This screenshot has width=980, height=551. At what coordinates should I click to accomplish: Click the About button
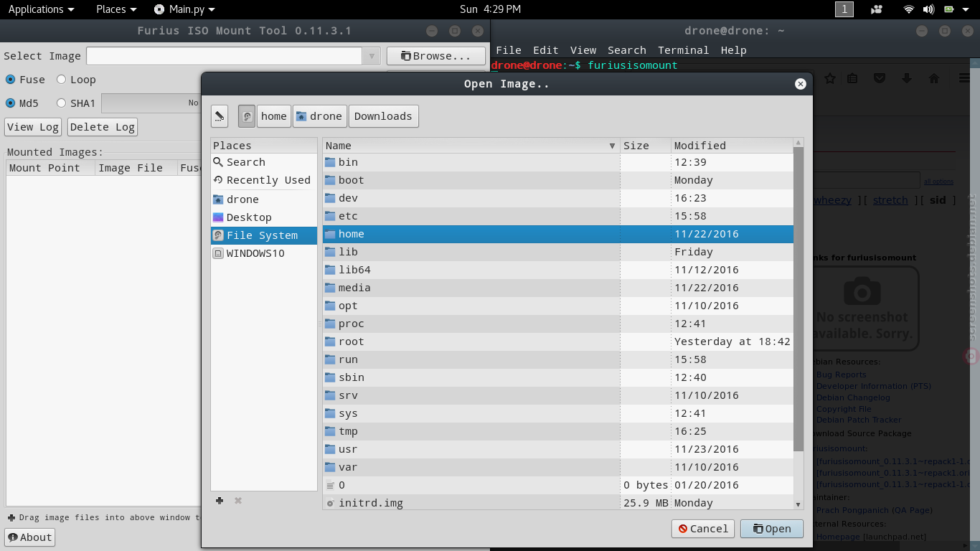29,537
